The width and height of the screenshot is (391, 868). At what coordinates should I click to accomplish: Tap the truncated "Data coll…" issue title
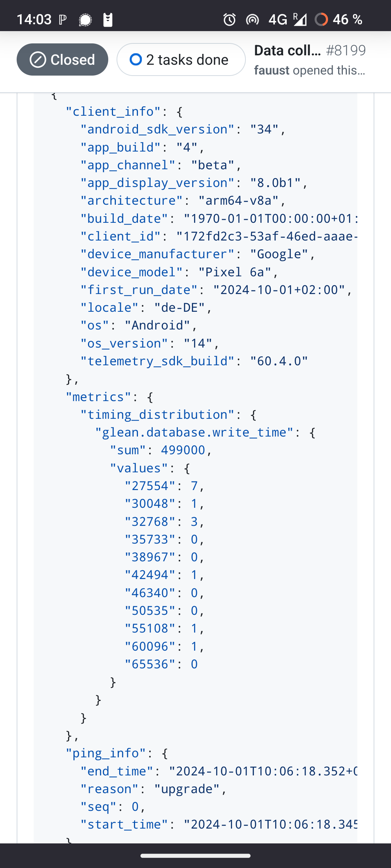287,51
